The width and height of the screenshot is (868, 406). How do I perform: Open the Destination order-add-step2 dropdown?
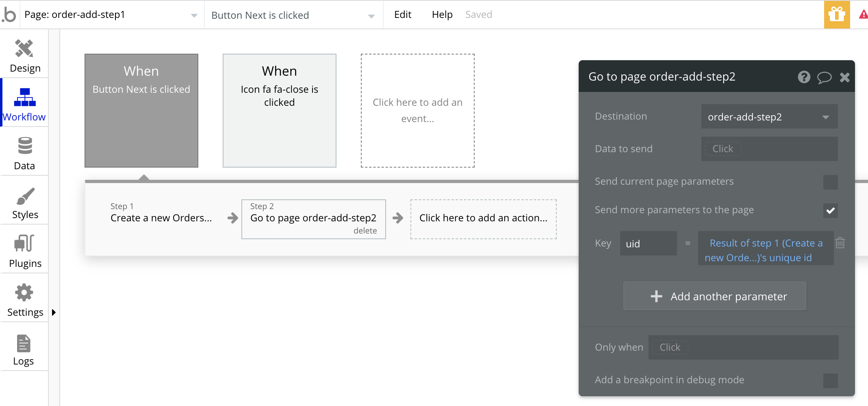pyautogui.click(x=769, y=117)
